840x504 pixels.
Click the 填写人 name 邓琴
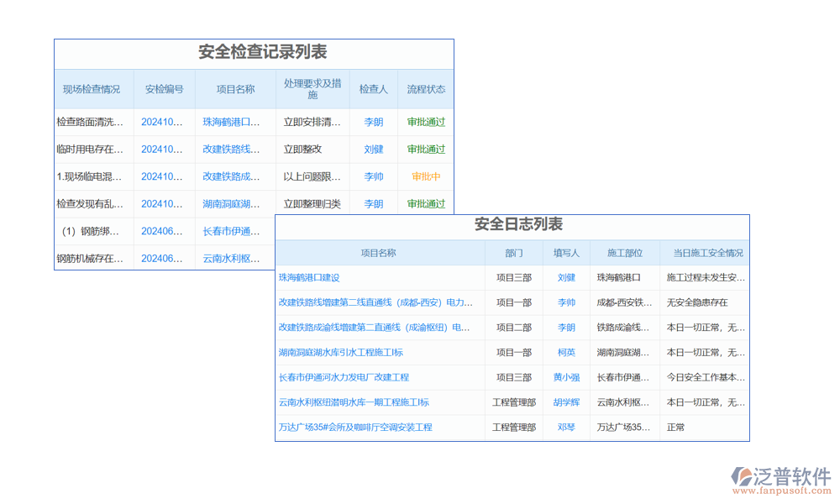click(566, 428)
